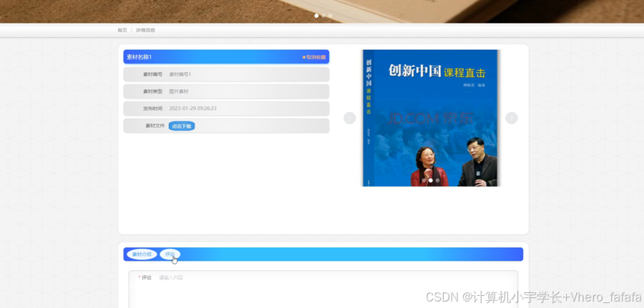
Task: Switch to the 评论 tab
Action: click(x=170, y=254)
